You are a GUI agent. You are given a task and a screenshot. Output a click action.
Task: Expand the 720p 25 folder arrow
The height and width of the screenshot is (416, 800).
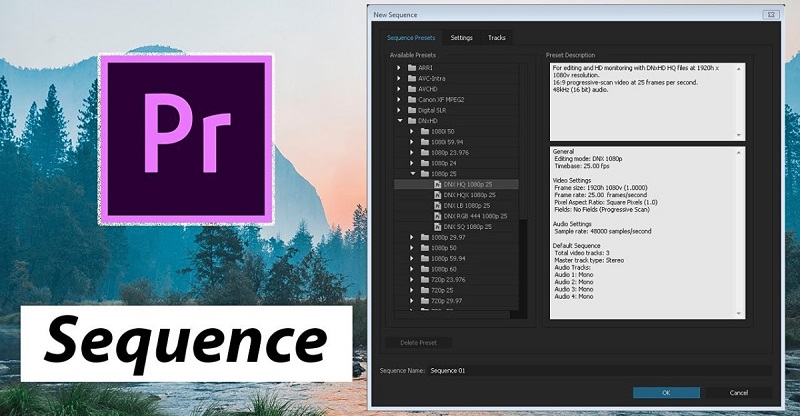click(412, 290)
